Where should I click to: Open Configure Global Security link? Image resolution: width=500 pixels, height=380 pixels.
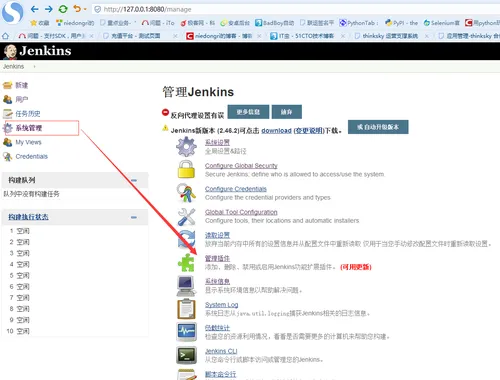(241, 166)
